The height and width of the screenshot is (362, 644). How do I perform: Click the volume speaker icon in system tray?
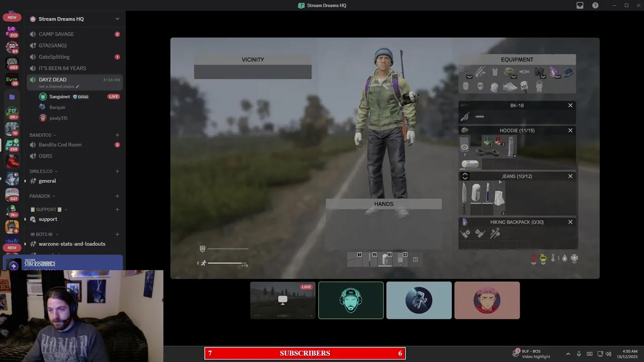pos(608,354)
